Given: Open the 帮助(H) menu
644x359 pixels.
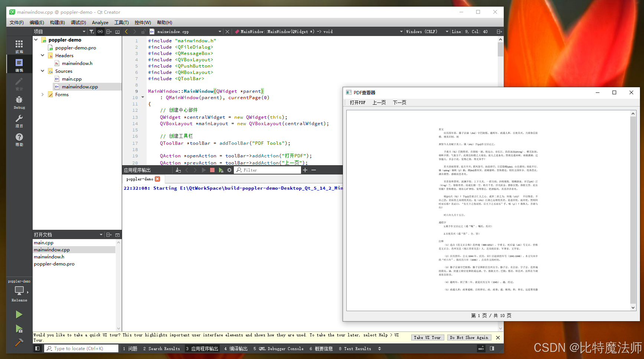Looking at the screenshot, I should (164, 23).
